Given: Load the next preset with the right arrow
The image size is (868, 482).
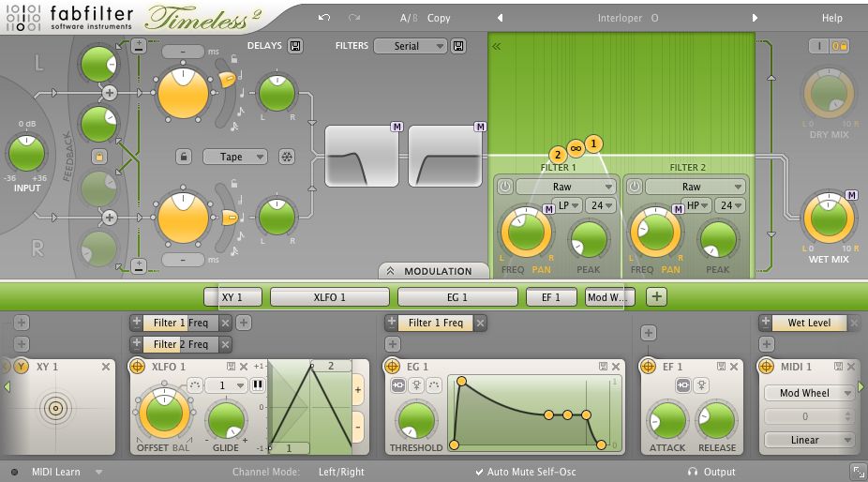Looking at the screenshot, I should click(755, 18).
